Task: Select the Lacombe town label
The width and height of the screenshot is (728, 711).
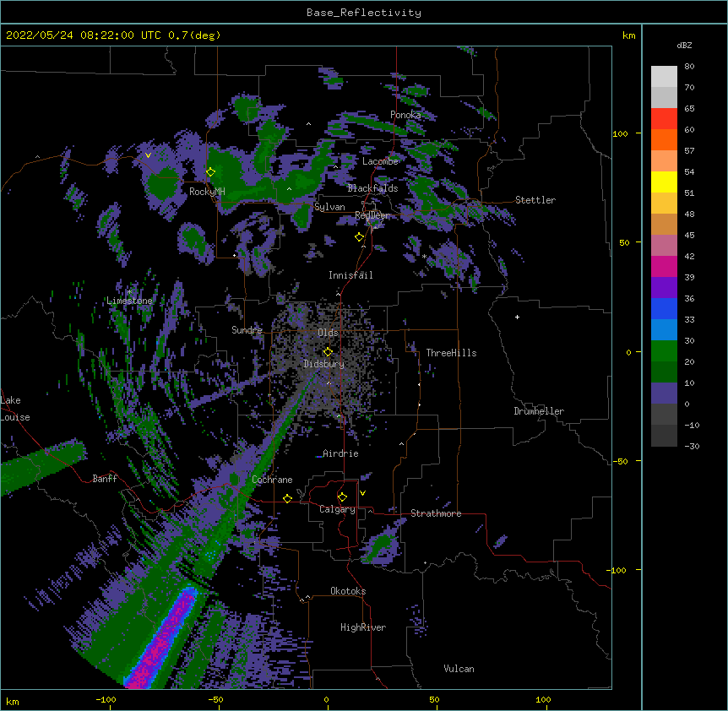Action: 380,161
